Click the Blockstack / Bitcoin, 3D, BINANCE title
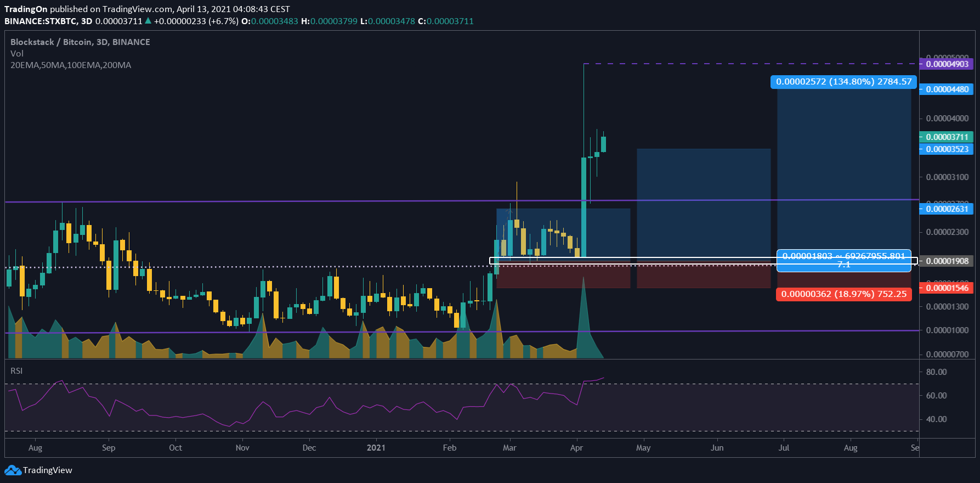This screenshot has height=483, width=980. tap(80, 42)
